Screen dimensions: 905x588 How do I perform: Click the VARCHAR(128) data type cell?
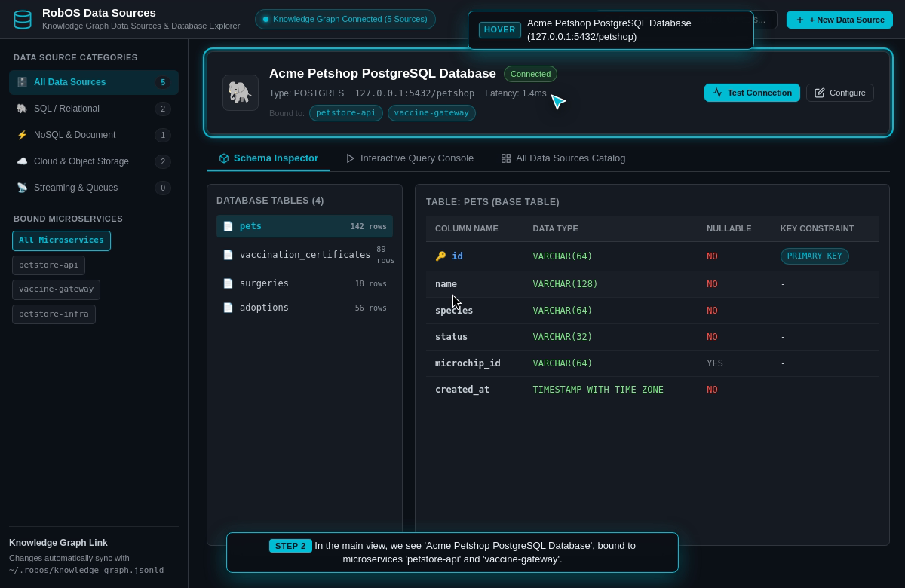[x=565, y=284]
